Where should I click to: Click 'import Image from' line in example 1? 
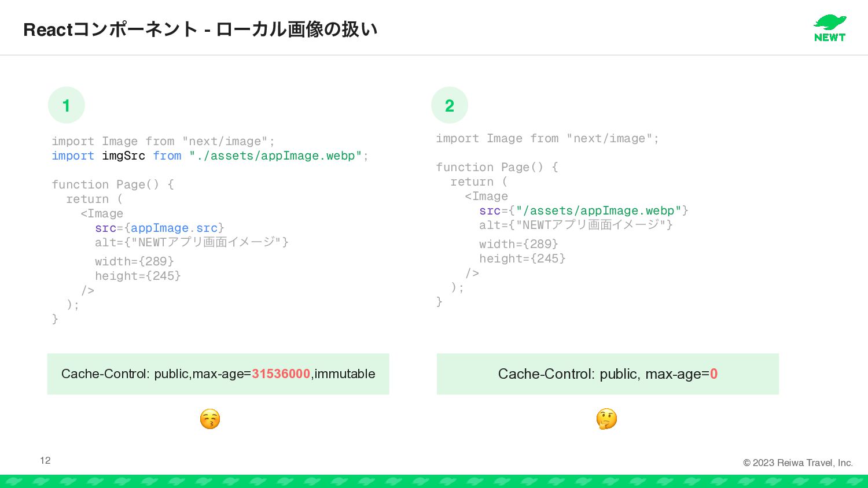163,142
